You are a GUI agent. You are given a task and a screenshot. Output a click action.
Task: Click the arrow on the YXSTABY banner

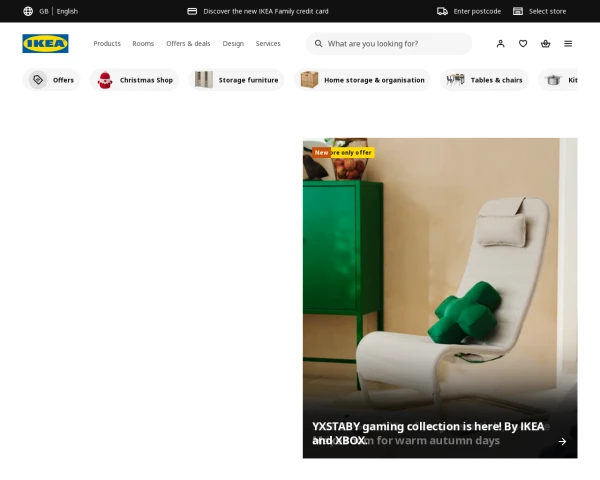coord(562,441)
